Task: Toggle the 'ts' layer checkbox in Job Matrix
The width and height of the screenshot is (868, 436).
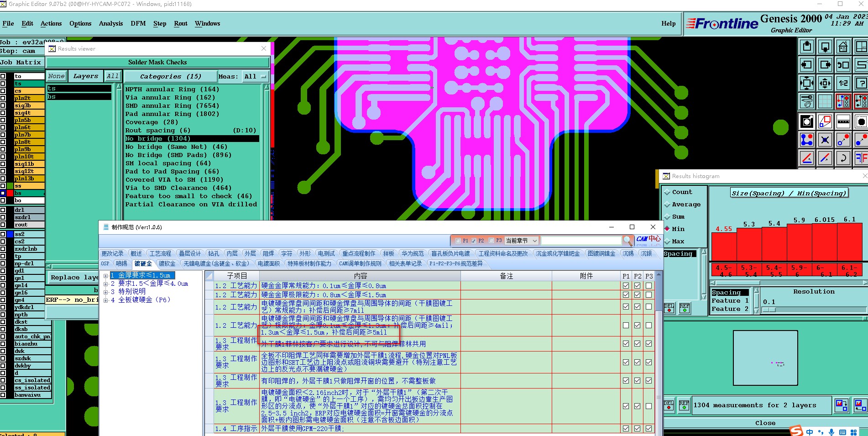Action: [3, 84]
